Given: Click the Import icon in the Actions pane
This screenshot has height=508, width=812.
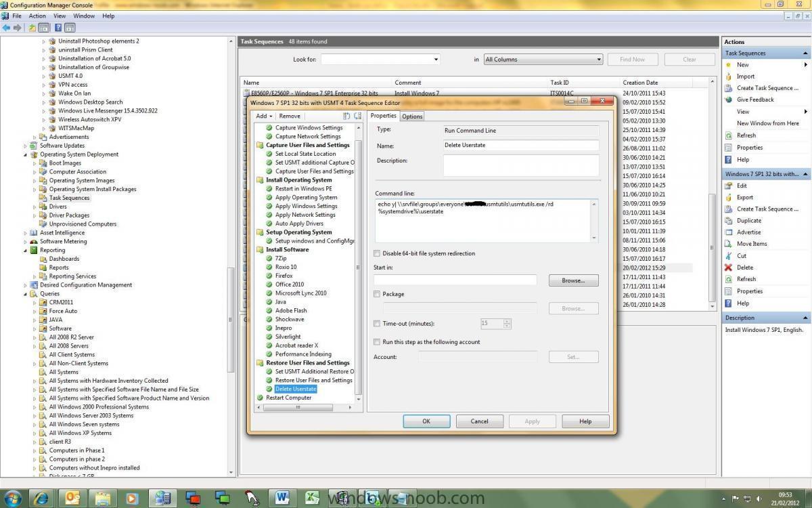Looking at the screenshot, I should point(728,77).
